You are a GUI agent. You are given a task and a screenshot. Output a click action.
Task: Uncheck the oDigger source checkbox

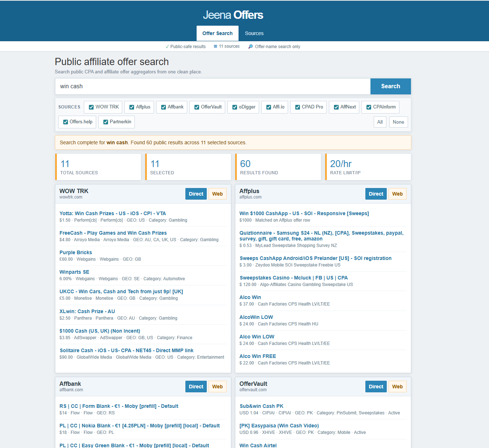point(235,107)
